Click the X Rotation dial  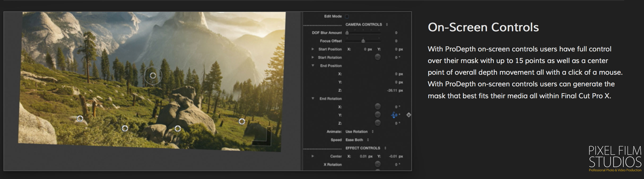tap(377, 164)
